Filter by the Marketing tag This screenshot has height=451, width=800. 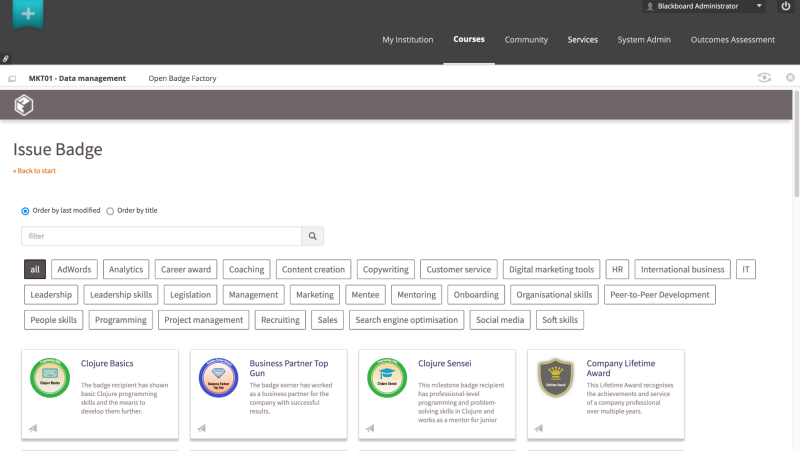(315, 295)
